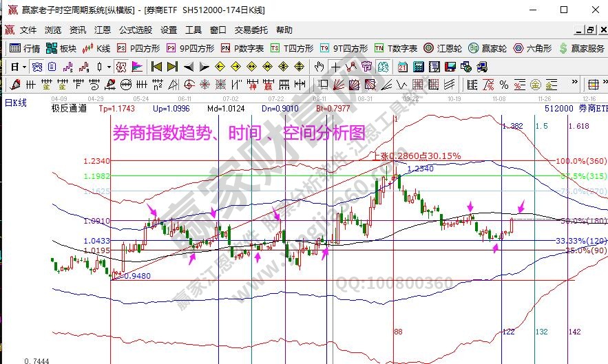Toggle the crosshair cursor tool
The image size is (608, 364).
coord(335,67)
